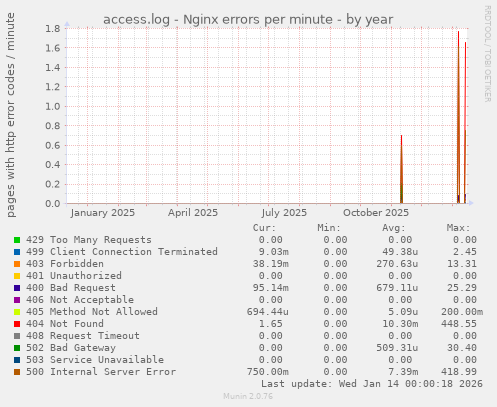Viewport: 497px width, 407px height.
Task: Click the 400 Bad Request current value 95.14m
Action: pos(270,288)
